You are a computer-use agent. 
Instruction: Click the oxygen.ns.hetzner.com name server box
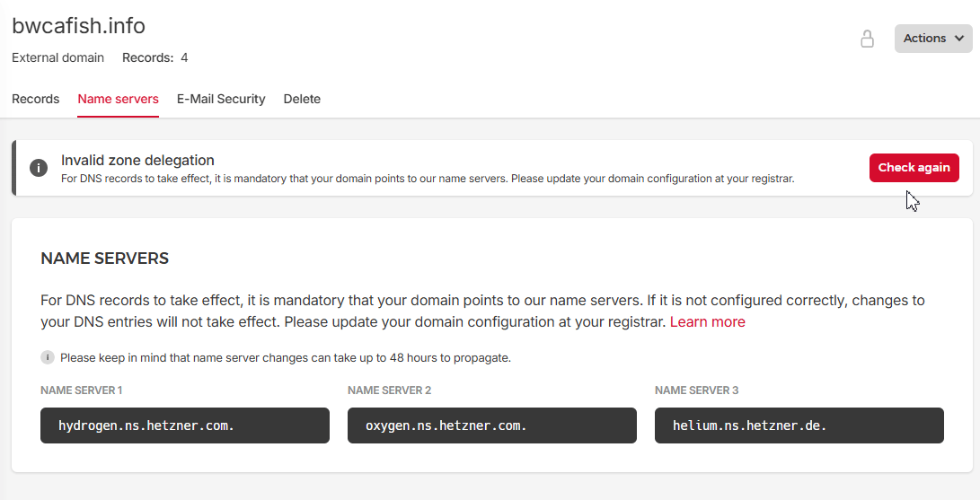pos(492,425)
